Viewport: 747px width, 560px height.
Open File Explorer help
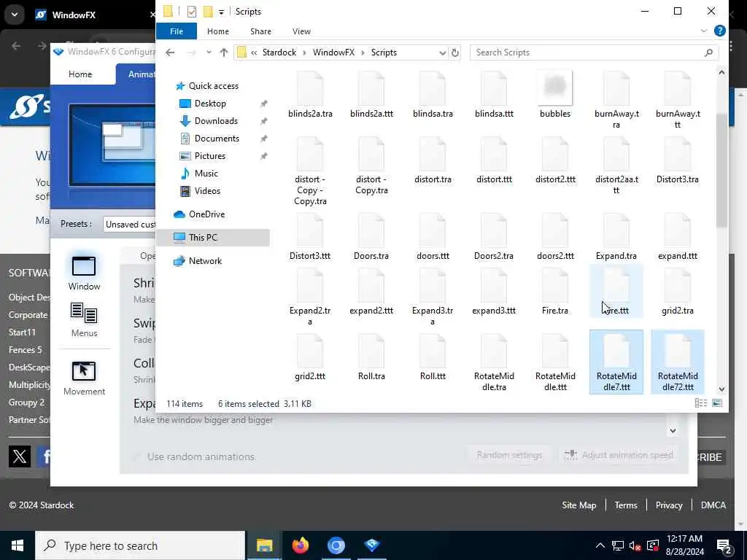click(719, 31)
